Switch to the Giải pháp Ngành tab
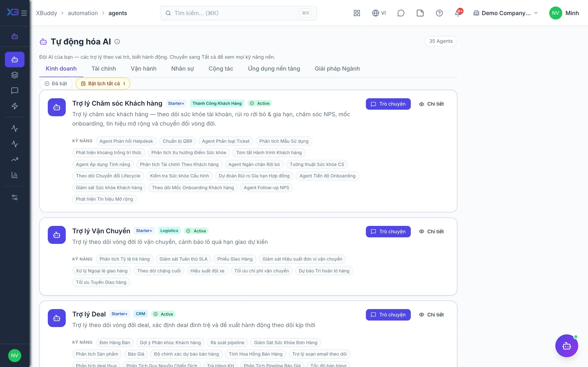The height and width of the screenshot is (367, 588). tap(337, 69)
